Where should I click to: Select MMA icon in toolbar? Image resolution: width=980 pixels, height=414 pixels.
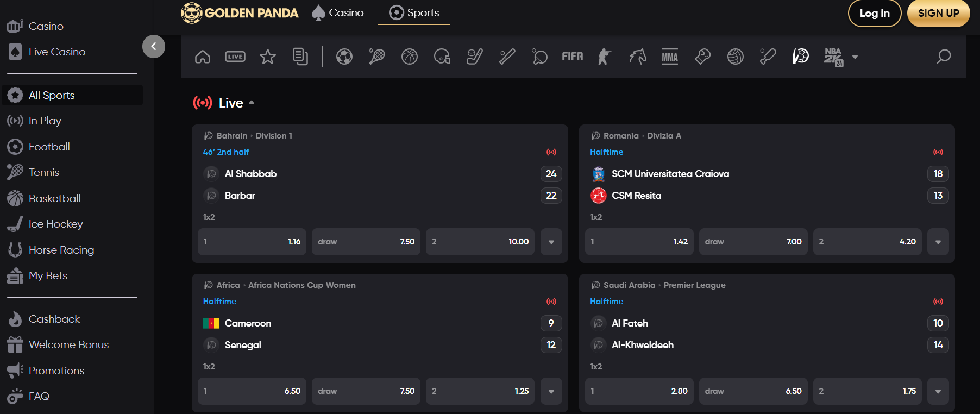670,57
